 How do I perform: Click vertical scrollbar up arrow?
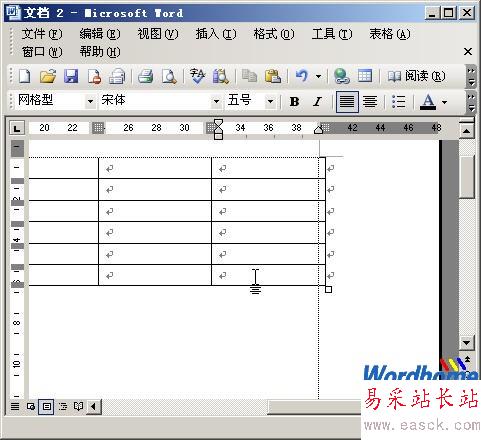coord(466,131)
